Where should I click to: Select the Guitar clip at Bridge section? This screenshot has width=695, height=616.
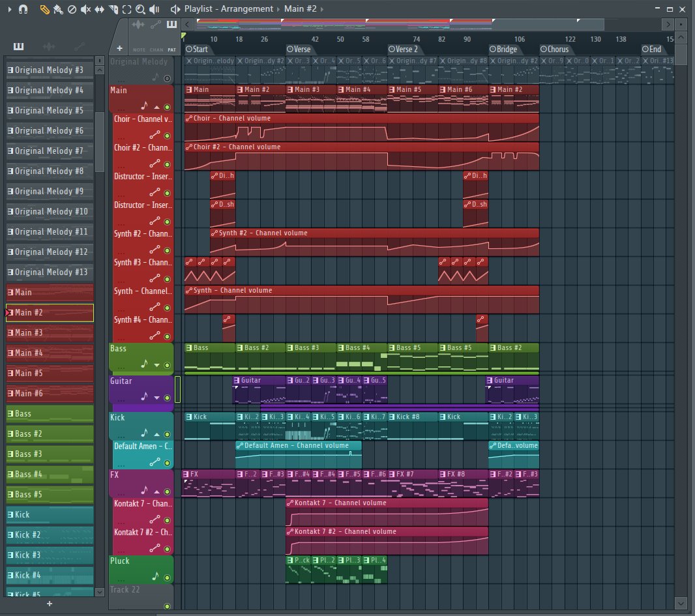[512, 390]
